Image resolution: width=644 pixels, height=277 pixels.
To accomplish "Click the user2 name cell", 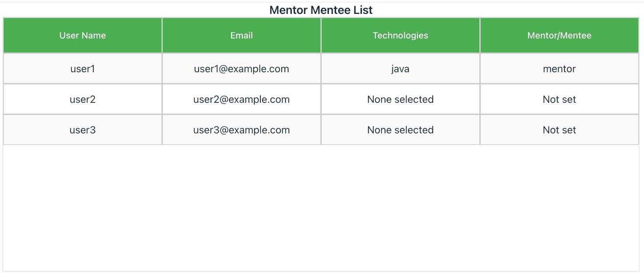I will coord(83,99).
